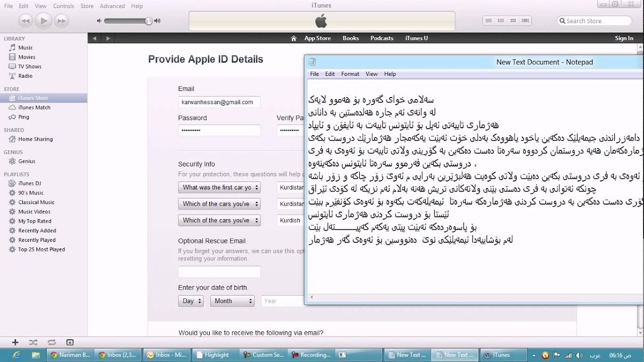This screenshot has width=644, height=362.
Task: Toggle repeat at the sidebar bottom
Action: (x=51, y=342)
